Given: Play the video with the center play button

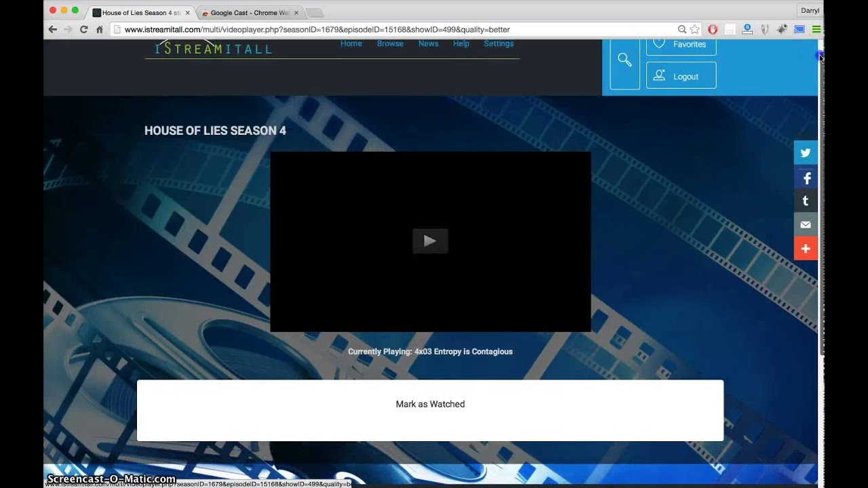Looking at the screenshot, I should click(430, 241).
